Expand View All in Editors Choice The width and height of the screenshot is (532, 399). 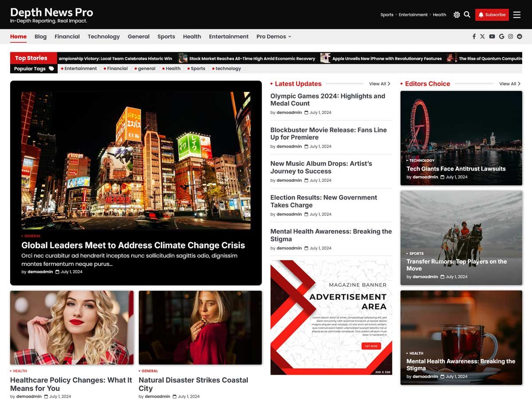coord(510,84)
